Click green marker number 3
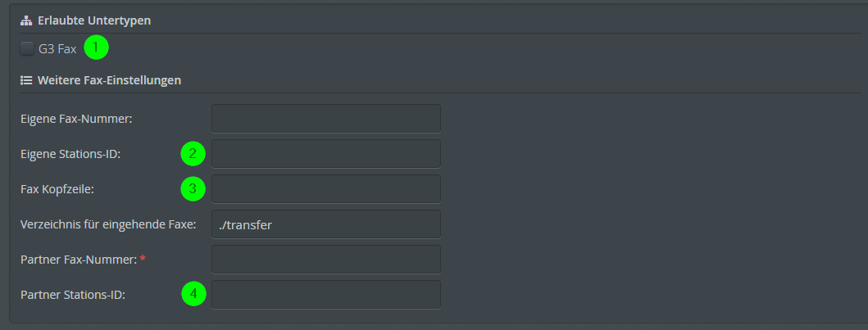 193,189
